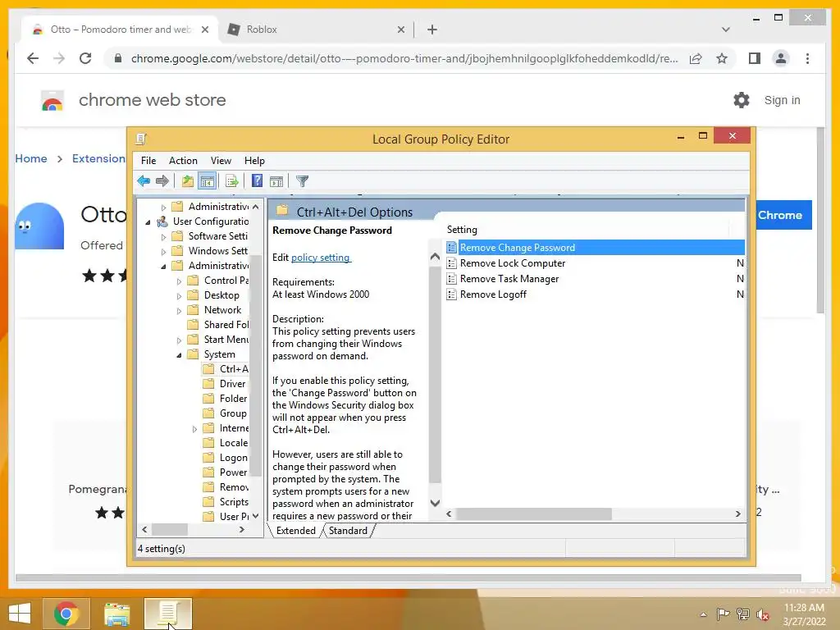Viewport: 840px width, 630px height.
Task: Click the Group Policy Editor title bar icon
Action: (x=141, y=139)
